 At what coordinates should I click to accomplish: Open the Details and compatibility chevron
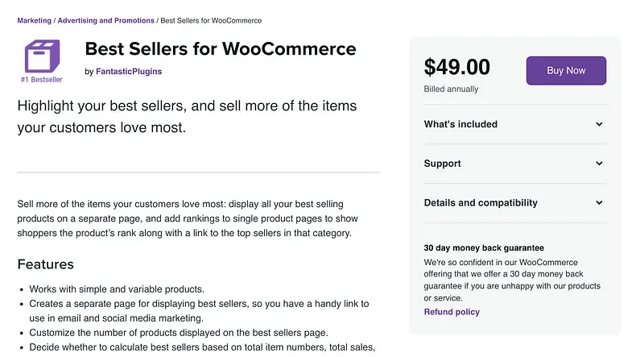pyautogui.click(x=599, y=203)
